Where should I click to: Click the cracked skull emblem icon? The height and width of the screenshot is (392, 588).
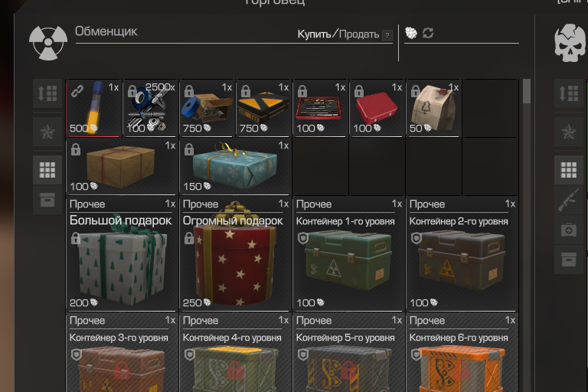(x=570, y=43)
